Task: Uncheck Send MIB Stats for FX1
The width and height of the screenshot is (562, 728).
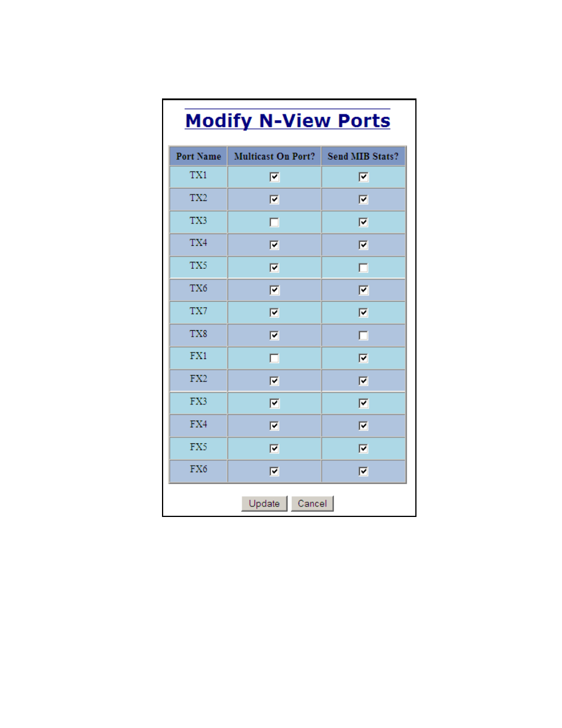Action: click(x=363, y=358)
